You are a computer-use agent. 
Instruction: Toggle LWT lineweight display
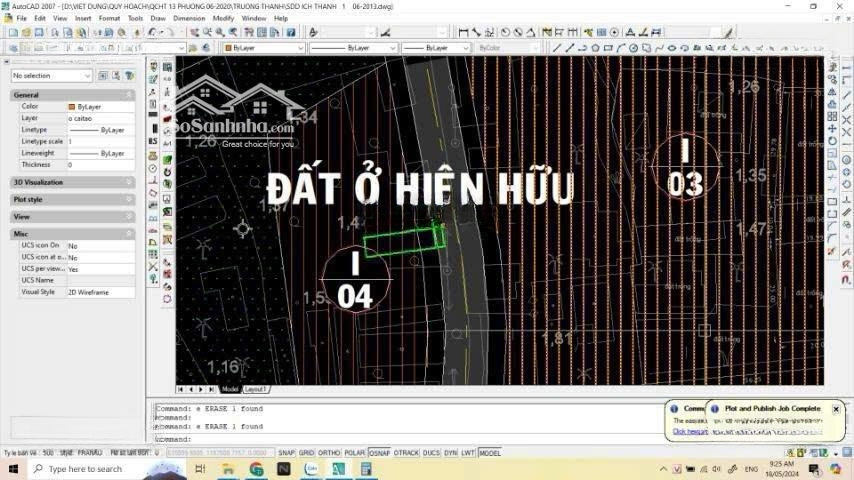pyautogui.click(x=468, y=453)
